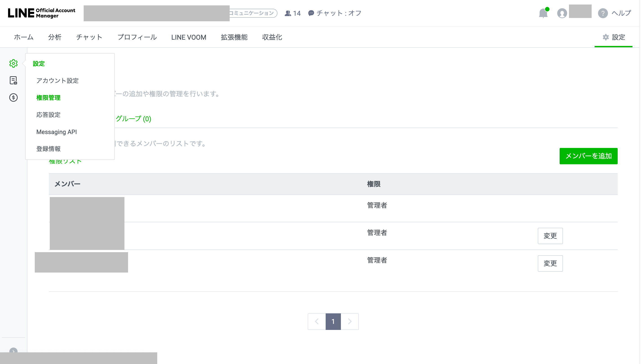Click 変更 for the second 管理者 row

click(x=550, y=236)
